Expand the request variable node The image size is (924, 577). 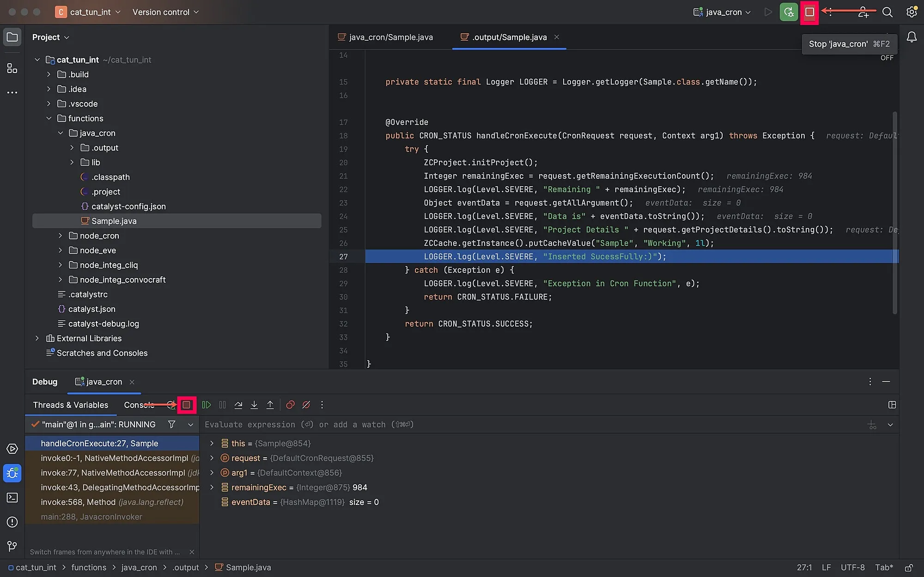tap(212, 458)
